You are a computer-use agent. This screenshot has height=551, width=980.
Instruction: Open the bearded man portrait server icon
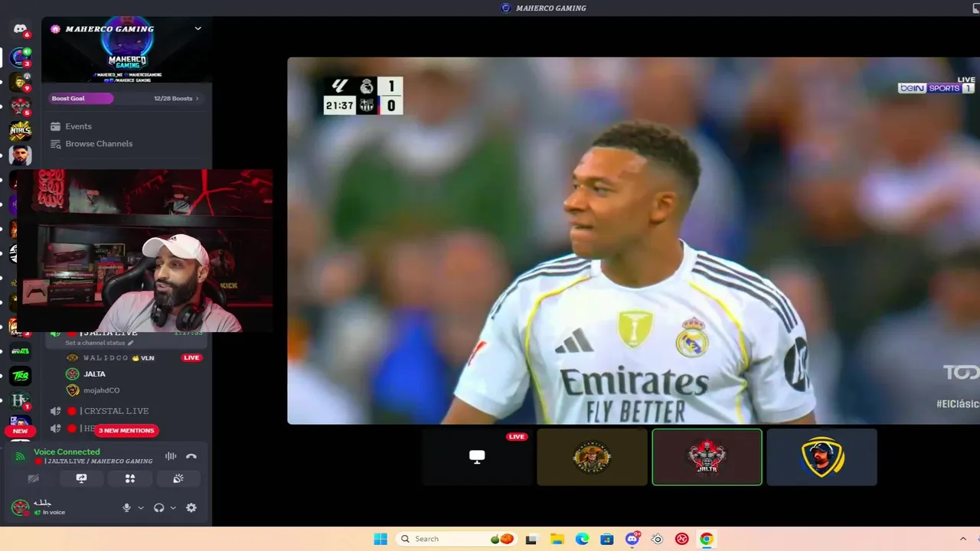pos(21,155)
